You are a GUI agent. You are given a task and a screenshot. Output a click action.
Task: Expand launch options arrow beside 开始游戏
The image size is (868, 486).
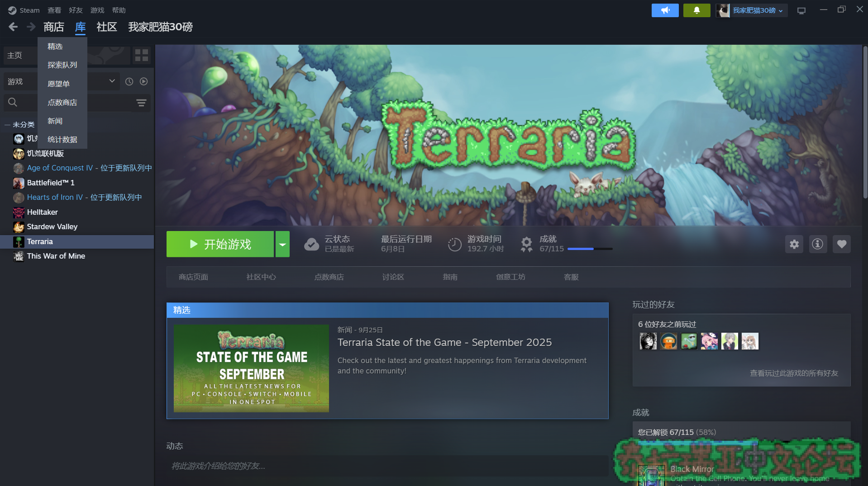coord(282,245)
